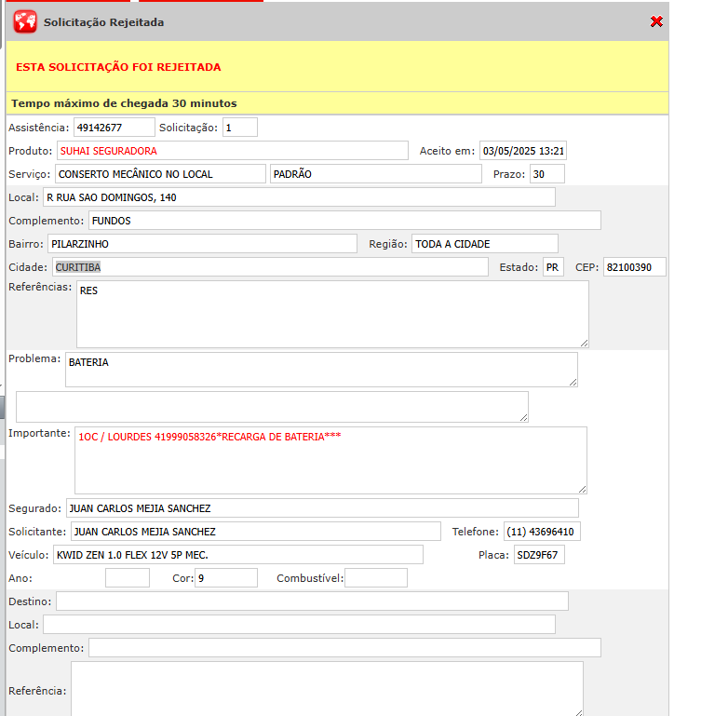Viewport: 728px width, 716px height.
Task: Click the address field with RUA SAO DOMINGOS
Action: tap(298, 197)
